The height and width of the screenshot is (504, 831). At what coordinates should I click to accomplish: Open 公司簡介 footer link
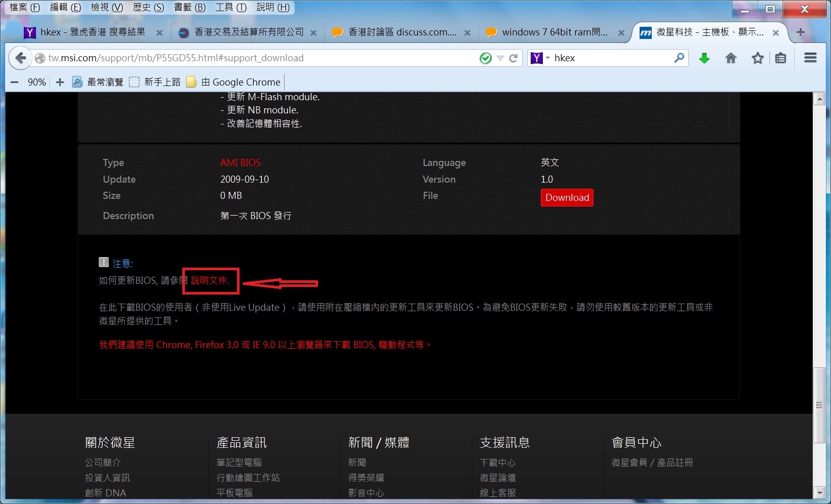103,463
